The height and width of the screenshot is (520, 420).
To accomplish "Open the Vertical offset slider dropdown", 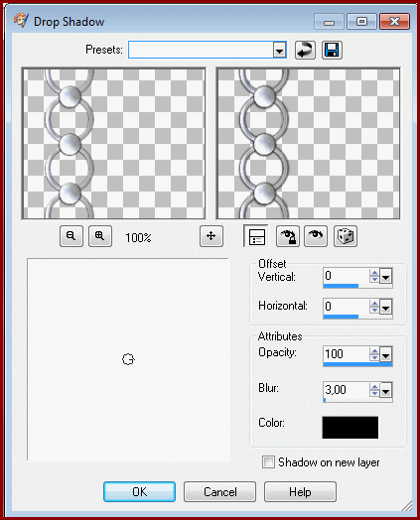I will click(385, 276).
